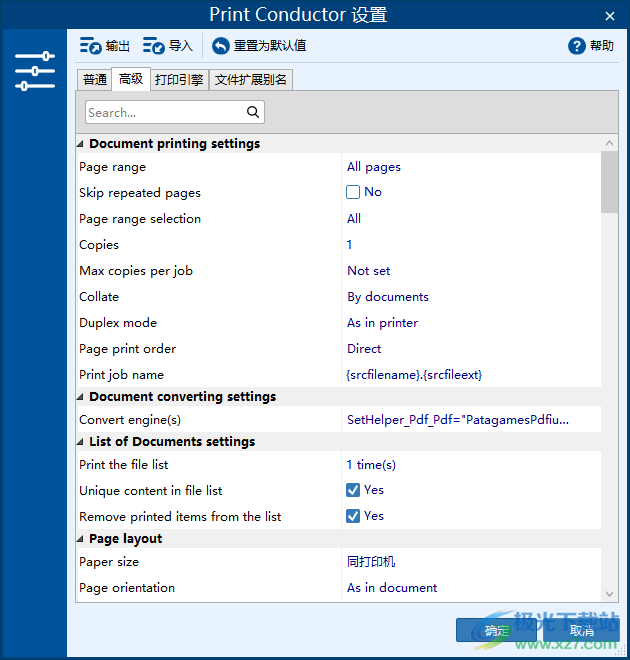The width and height of the screenshot is (630, 660).
Task: Click the settings sliders sidebar icon
Action: coord(35,71)
